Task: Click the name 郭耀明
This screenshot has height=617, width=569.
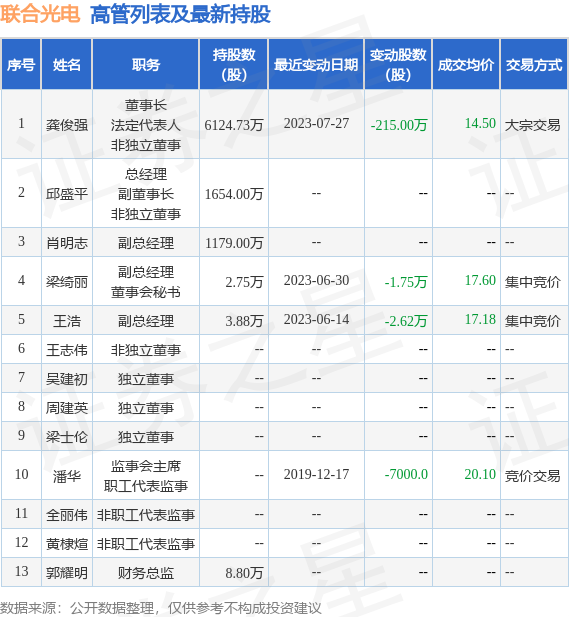Action: coord(67,573)
